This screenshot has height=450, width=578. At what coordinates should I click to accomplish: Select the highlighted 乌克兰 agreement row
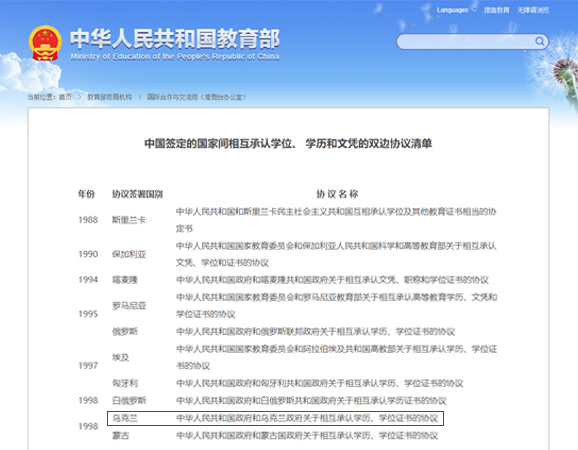275,418
